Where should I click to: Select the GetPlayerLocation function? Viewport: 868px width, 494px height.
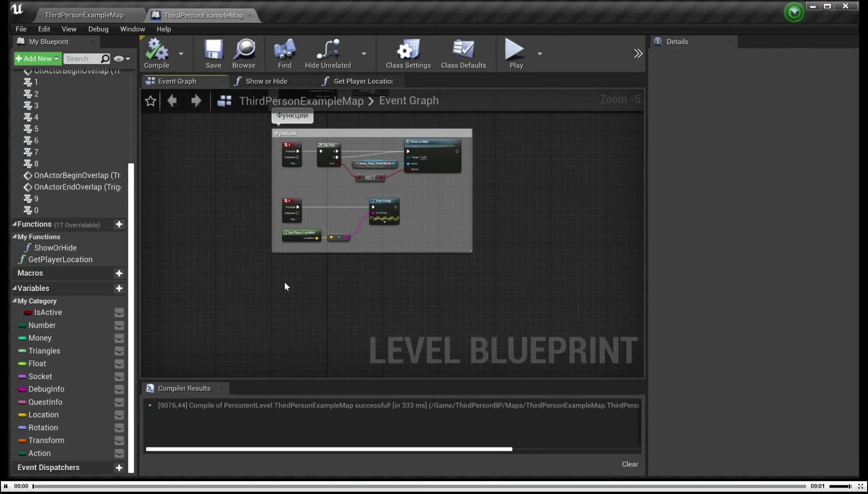(x=60, y=260)
